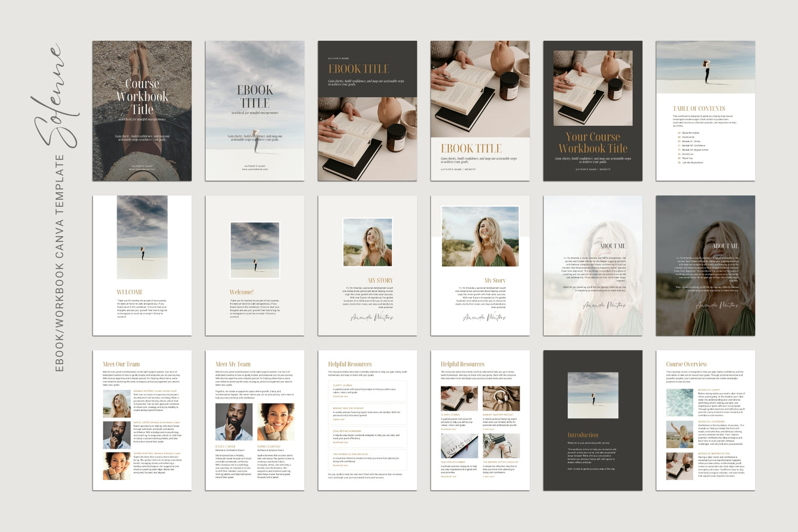
Task: Select the Table of Contents page
Action: [705, 110]
